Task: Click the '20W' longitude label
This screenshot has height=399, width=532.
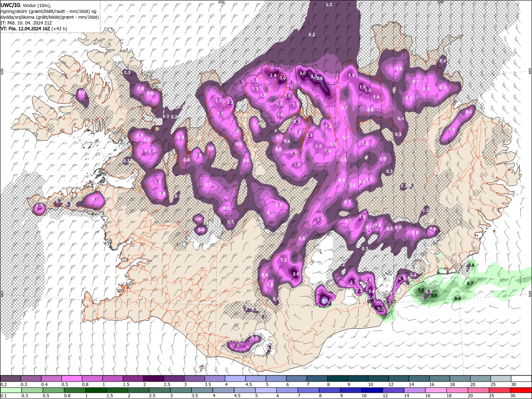Action: click(x=221, y=2)
